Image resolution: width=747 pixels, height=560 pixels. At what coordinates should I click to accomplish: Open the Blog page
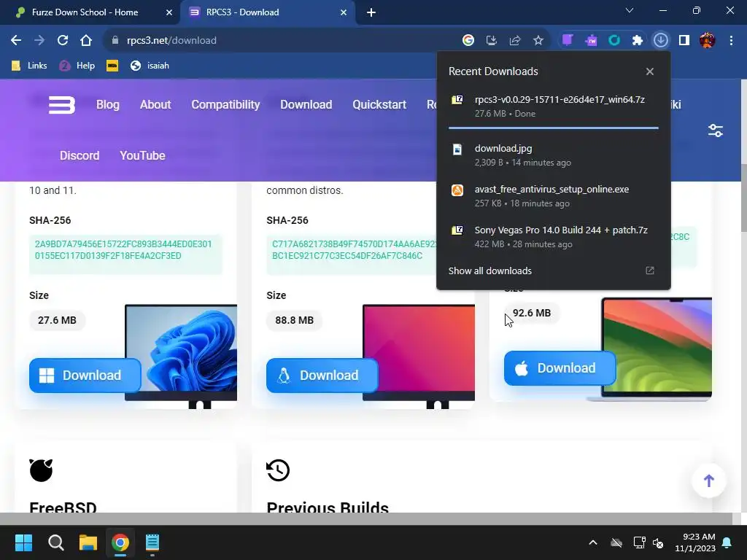tap(108, 105)
